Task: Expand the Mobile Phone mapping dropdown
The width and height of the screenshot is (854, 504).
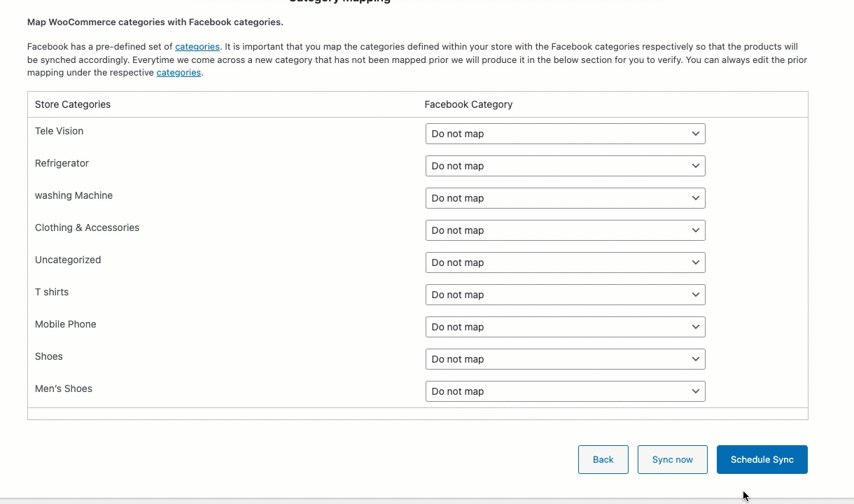Action: (x=565, y=327)
